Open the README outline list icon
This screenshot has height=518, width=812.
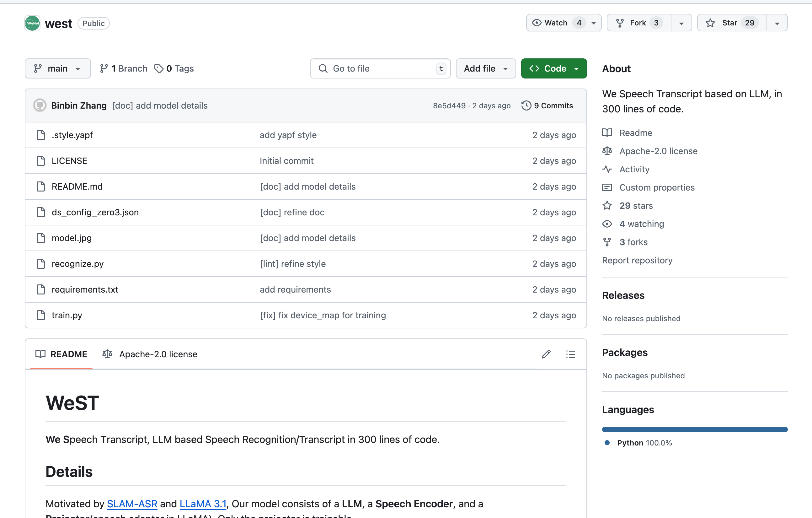click(570, 354)
